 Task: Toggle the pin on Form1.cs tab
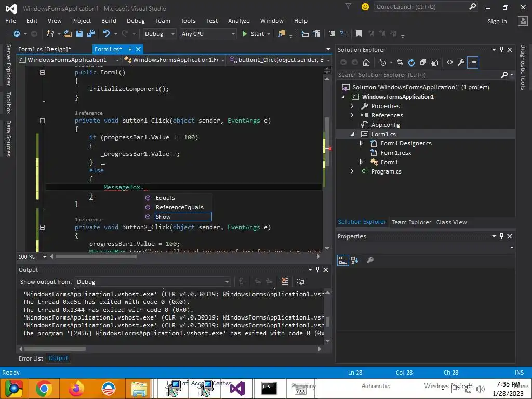[129, 49]
